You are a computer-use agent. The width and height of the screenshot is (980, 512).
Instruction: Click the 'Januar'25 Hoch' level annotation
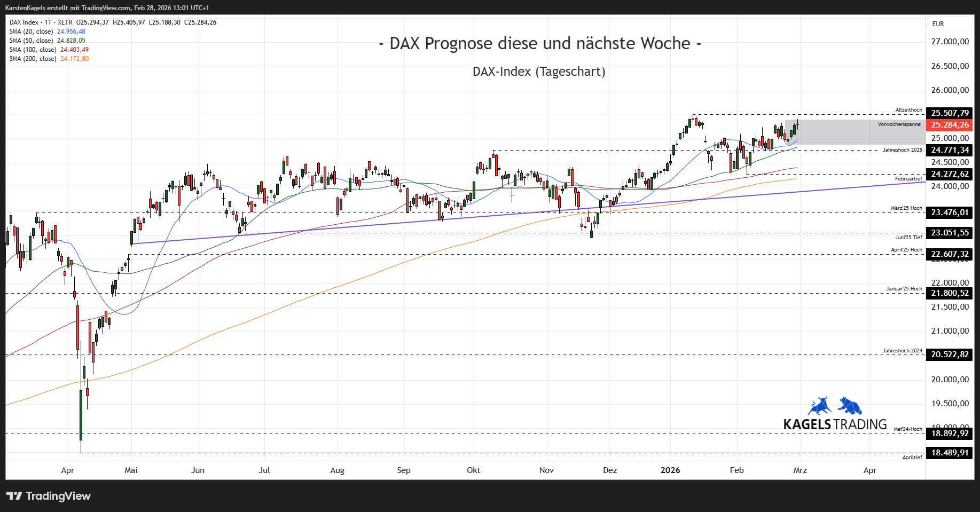click(x=904, y=289)
